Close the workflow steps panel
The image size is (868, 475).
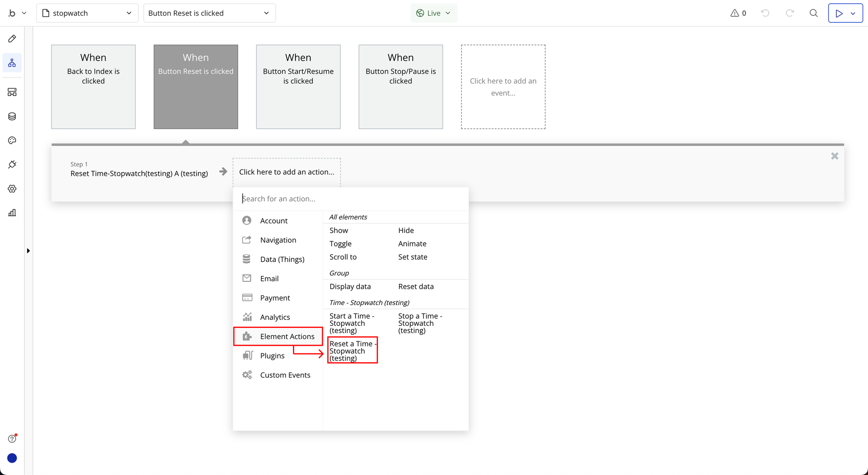click(x=835, y=156)
